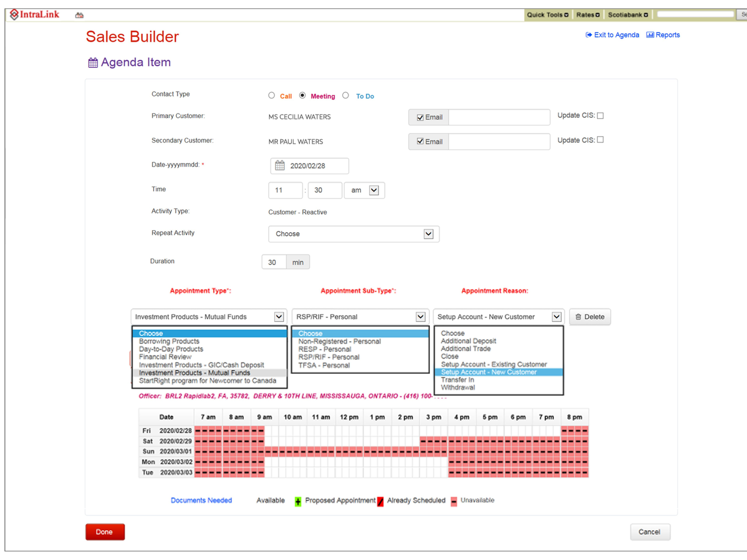Expand the Appointment Type dropdown
Image resolution: width=747 pixels, height=560 pixels.
point(279,317)
